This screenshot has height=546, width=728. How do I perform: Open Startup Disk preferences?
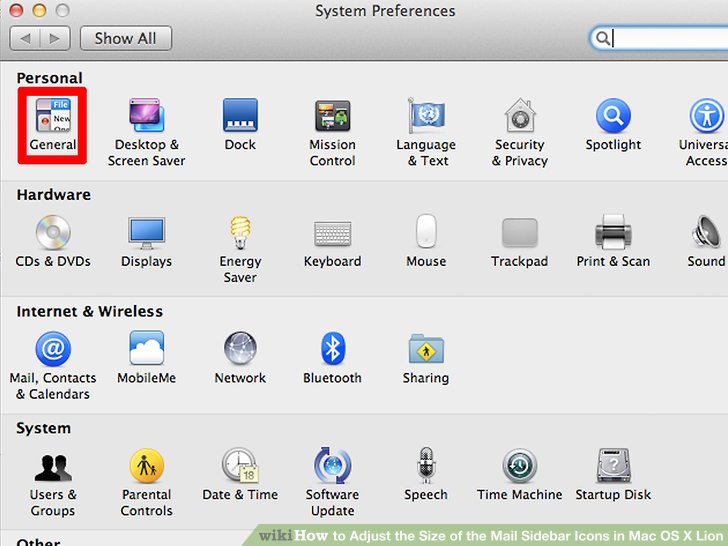click(x=613, y=474)
